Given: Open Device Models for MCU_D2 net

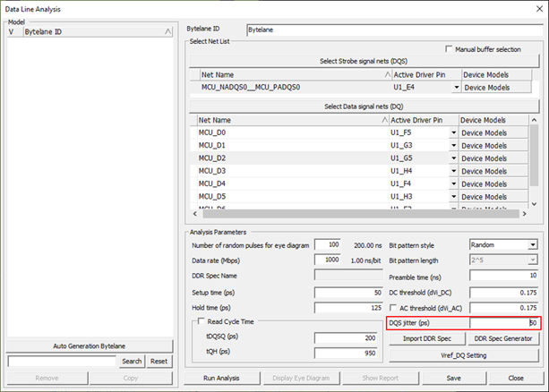Looking at the screenshot, I should tap(491, 158).
